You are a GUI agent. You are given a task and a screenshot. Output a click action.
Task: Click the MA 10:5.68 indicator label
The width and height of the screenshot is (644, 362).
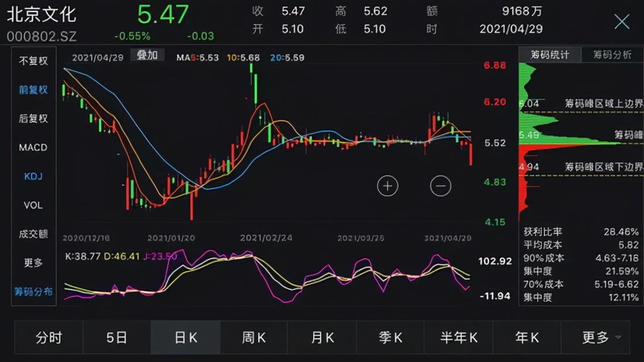(243, 57)
